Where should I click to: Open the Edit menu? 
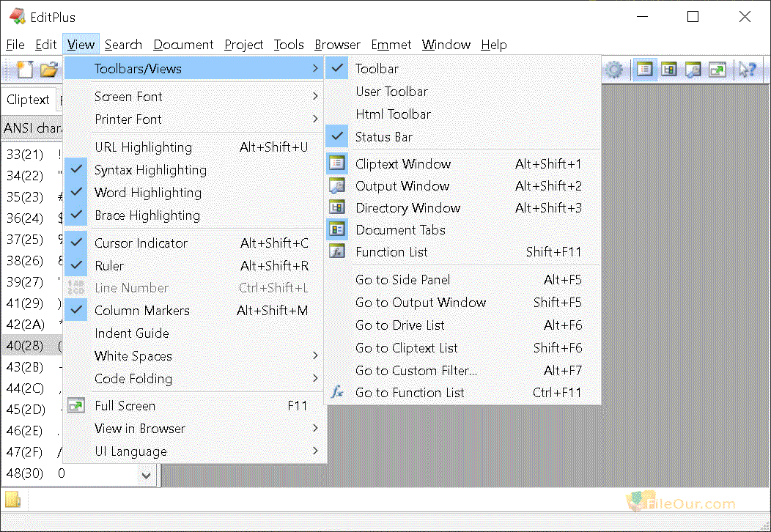(x=45, y=45)
